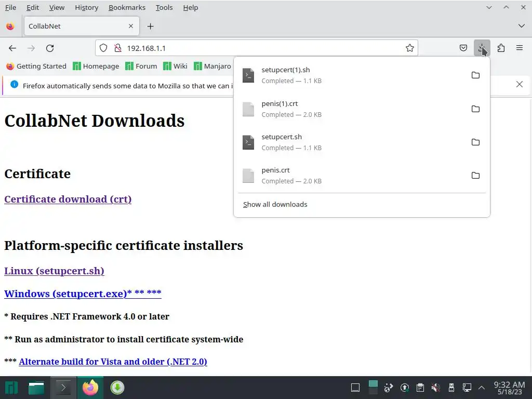Open the Wiki bookmark
The width and height of the screenshot is (532, 399).
pos(175,66)
